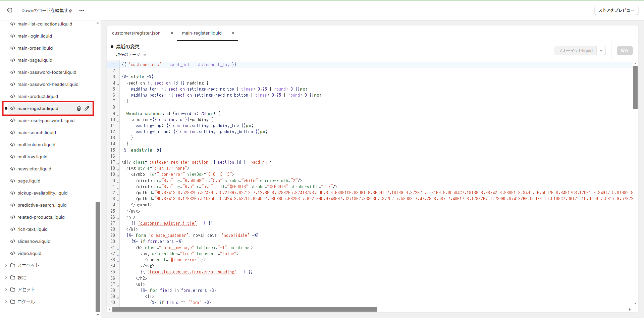Close the main-register.liquid tab
Image resolution: width=644 pixels, height=318 pixels.
(233, 33)
